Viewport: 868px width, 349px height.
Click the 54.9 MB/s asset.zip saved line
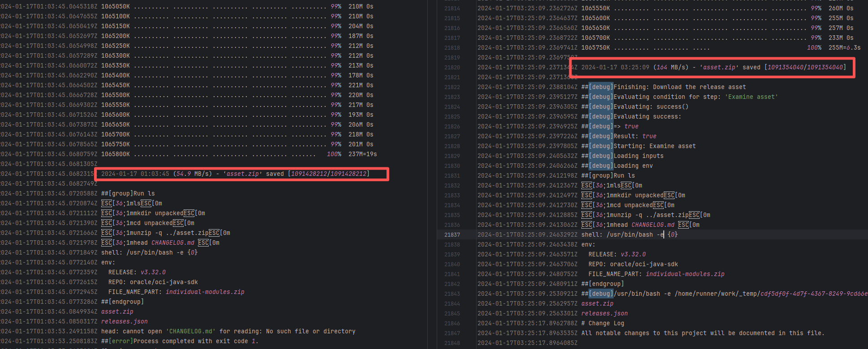235,174
